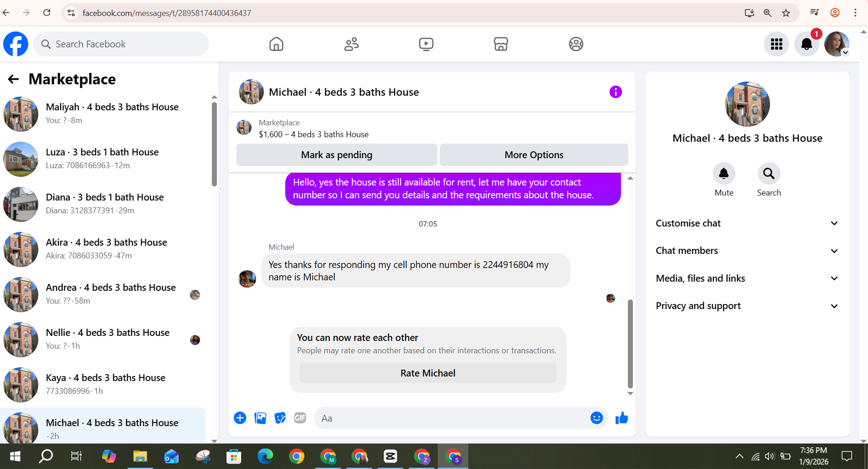Search in conversation magnifier icon
Viewport: 868px width, 469px height.
click(x=769, y=174)
